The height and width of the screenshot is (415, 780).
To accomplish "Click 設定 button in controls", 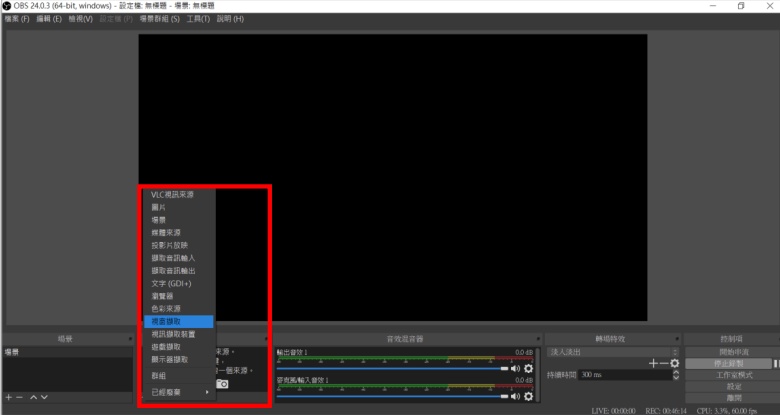I will [x=732, y=387].
